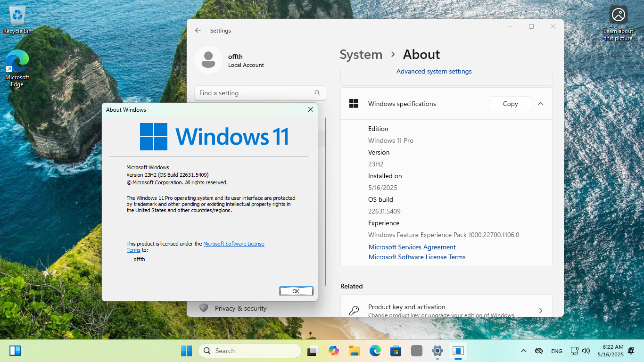Maximize the Settings window
This screenshot has width=644, height=362.
click(x=531, y=26)
